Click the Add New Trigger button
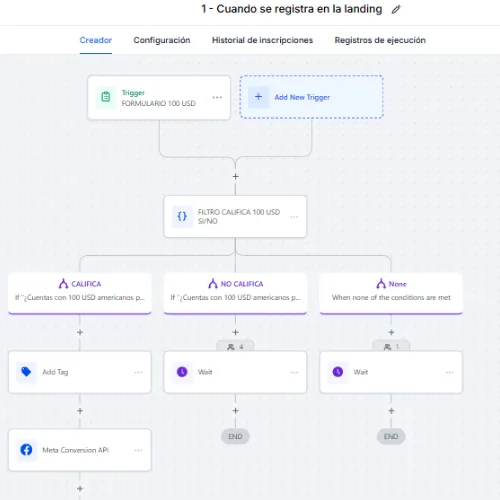Image resolution: width=500 pixels, height=500 pixels. pos(311,97)
